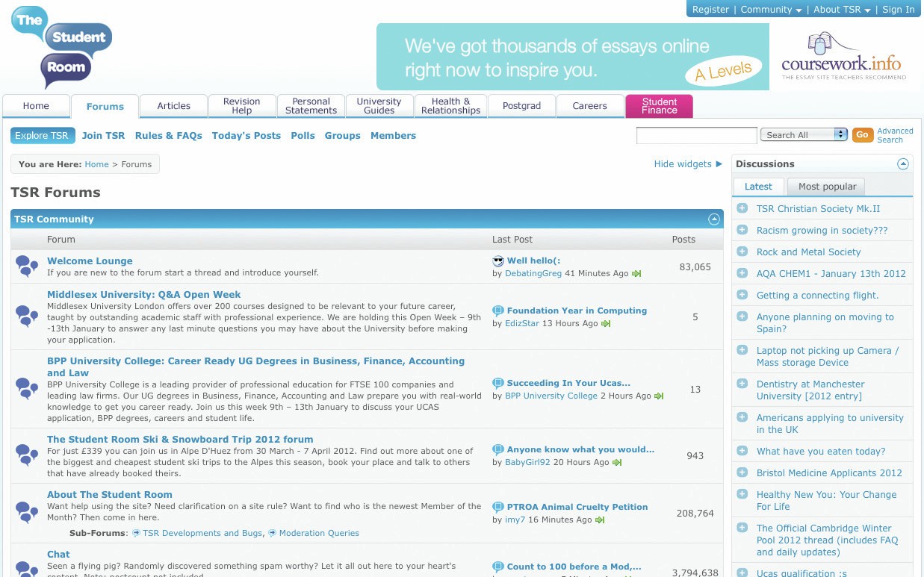
Task: Click post icon beside Foundation Year in Computing
Action: [498, 311]
